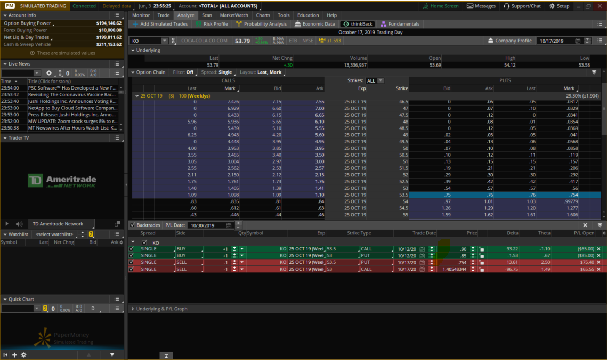Switch to the Charts tab

pos(263,15)
